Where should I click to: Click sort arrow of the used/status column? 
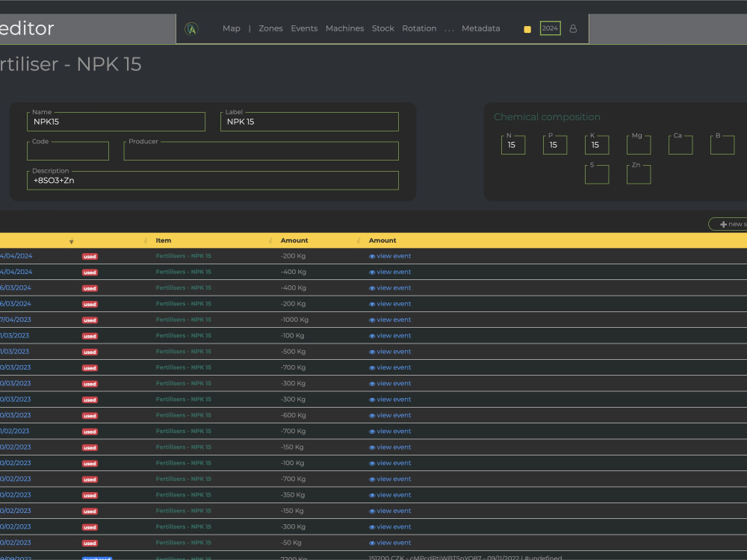pos(146,241)
